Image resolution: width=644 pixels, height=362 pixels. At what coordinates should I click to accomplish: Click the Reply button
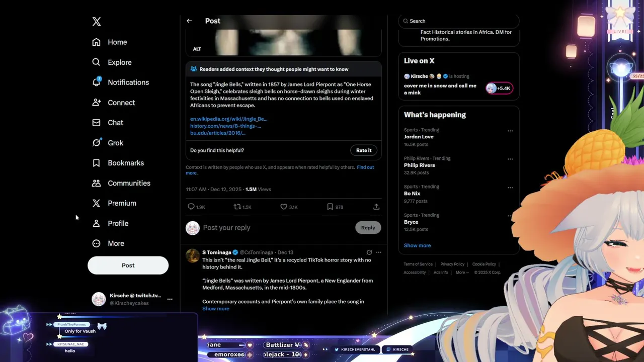pyautogui.click(x=368, y=228)
